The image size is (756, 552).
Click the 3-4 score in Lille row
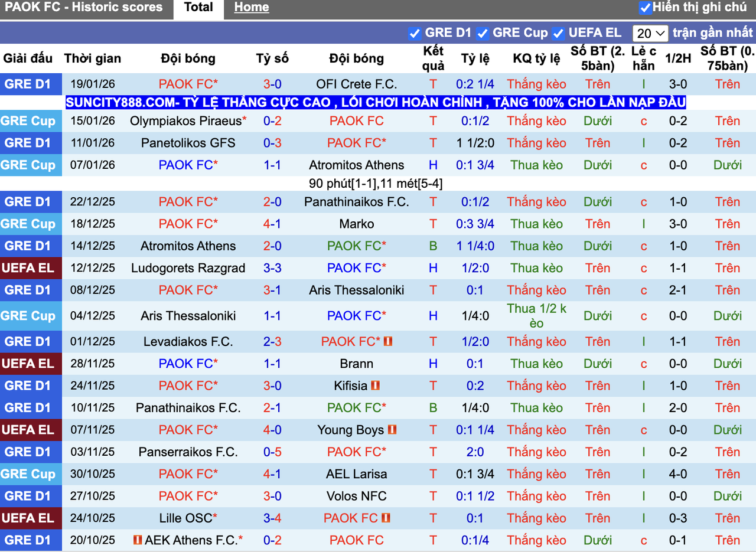click(x=272, y=518)
